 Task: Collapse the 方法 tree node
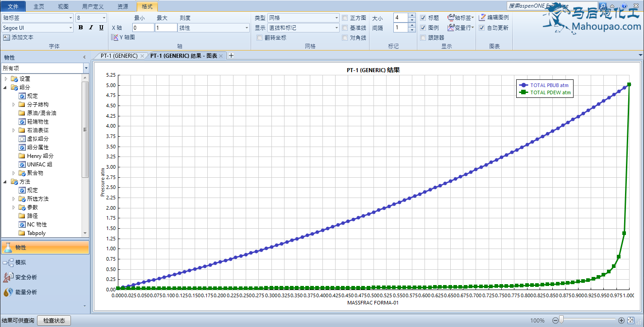pos(6,182)
